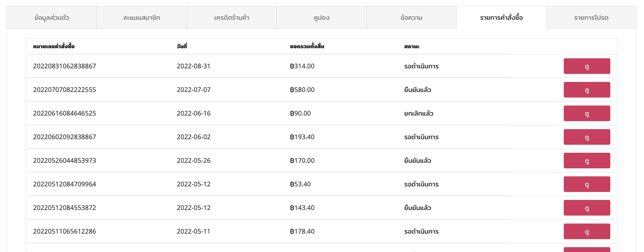
Task: Click the ยอดรวมทั้งสิ้น column header
Action: click(x=307, y=46)
